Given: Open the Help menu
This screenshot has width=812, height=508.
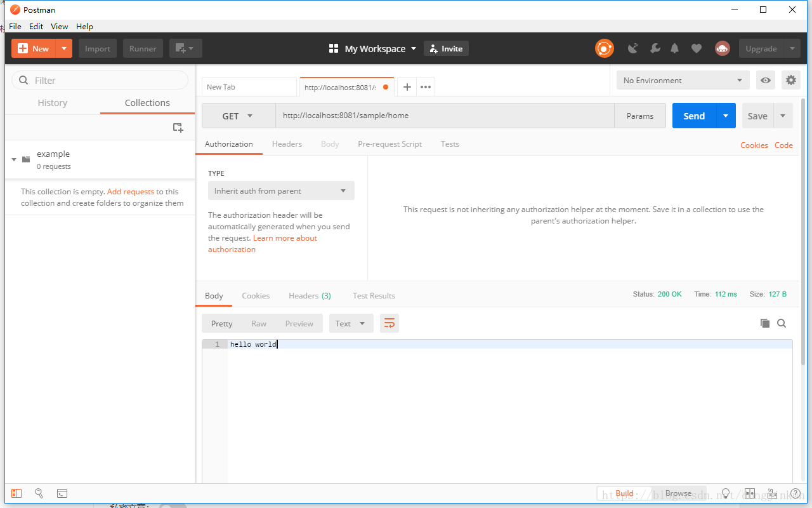Looking at the screenshot, I should (84, 26).
